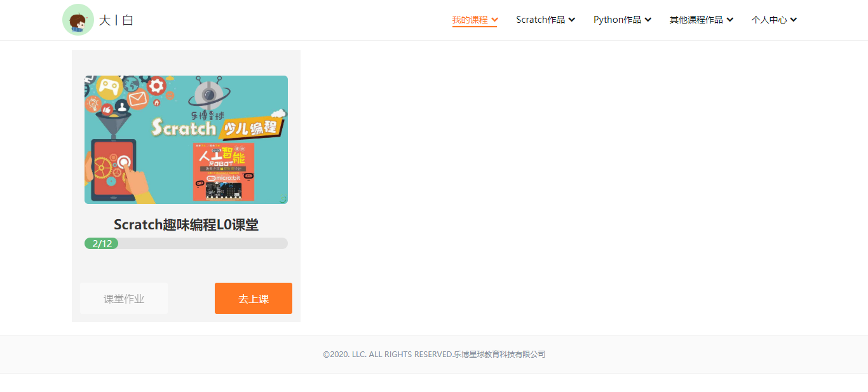Screen dimensions: 868x392
Task: Open the 其他课程作品 menu
Action: [x=701, y=20]
